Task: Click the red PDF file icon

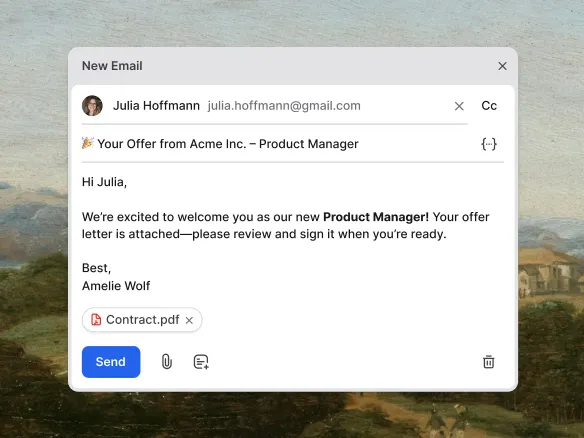Action: tap(96, 320)
